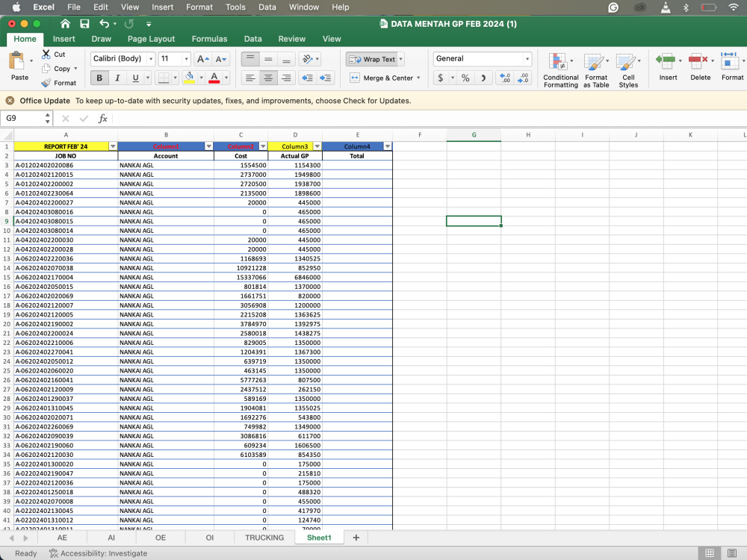Toggle Bold formatting
This screenshot has width=747, height=560.
[x=99, y=78]
